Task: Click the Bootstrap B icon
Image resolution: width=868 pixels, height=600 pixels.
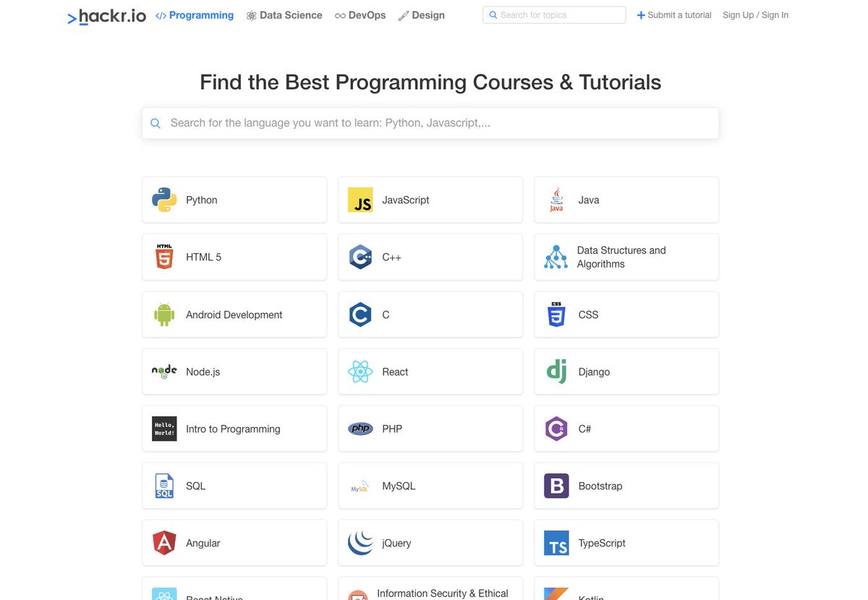Action: point(556,486)
